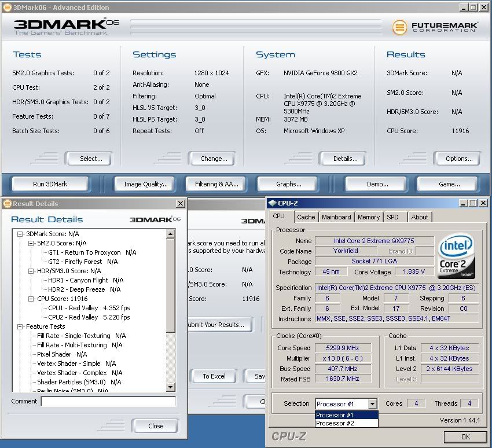Click the GFX NVIDIA GeForce 9800 GX2 text
Image resolution: width=492 pixels, height=448 pixels.
coord(320,73)
